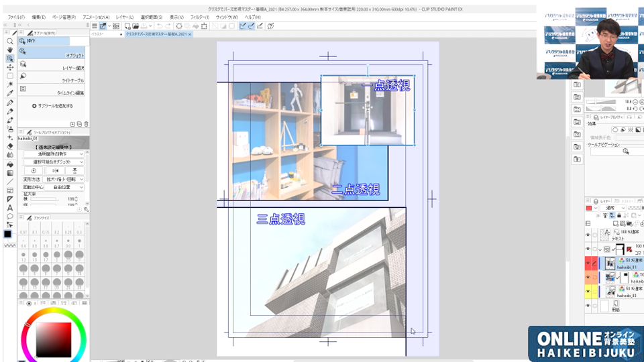This screenshot has width=644, height=362.
Task: Click サブツールを追加する button
Action: coord(52,106)
